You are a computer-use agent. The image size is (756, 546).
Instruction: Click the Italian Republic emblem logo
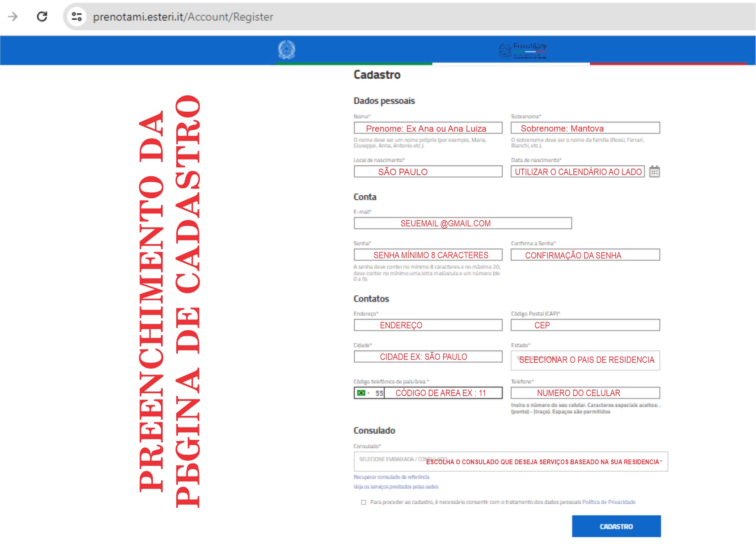[x=287, y=50]
